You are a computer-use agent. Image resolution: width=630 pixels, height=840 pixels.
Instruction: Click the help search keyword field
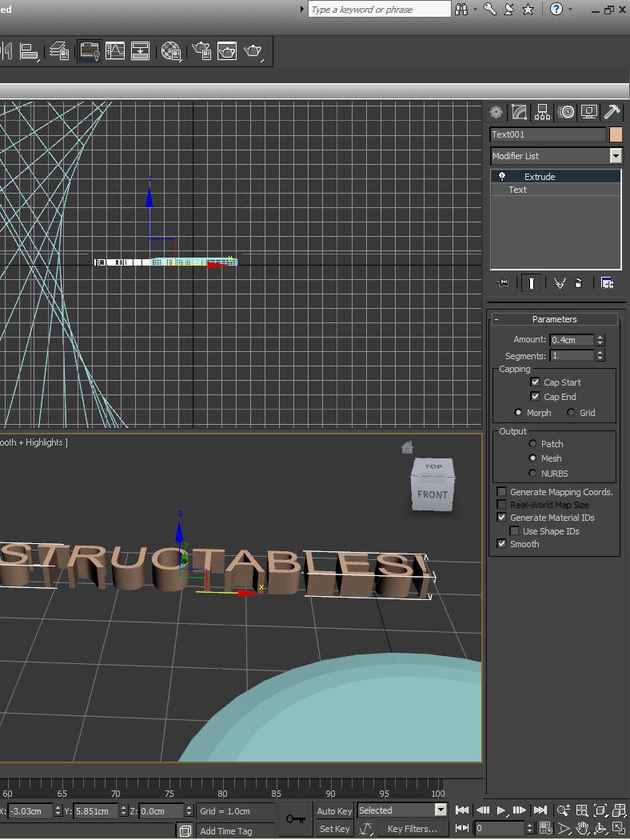coord(380,9)
